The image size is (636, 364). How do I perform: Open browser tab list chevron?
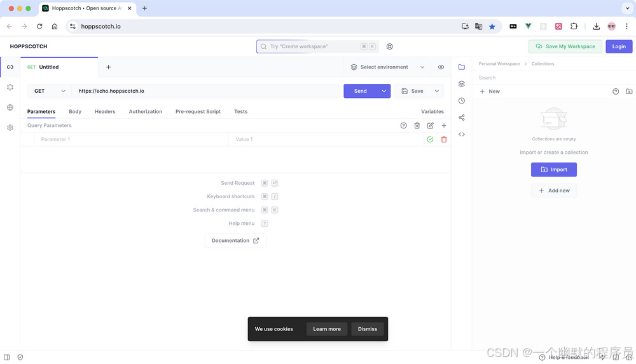(627, 8)
